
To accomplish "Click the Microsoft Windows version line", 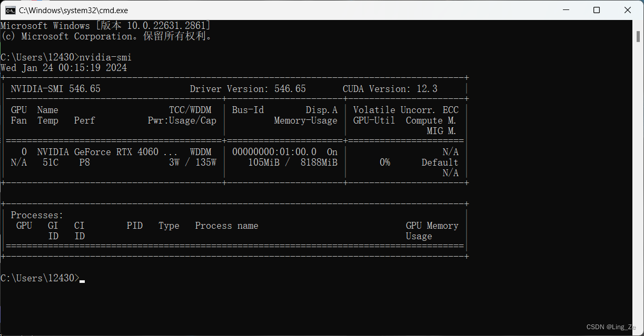I will [x=106, y=26].
